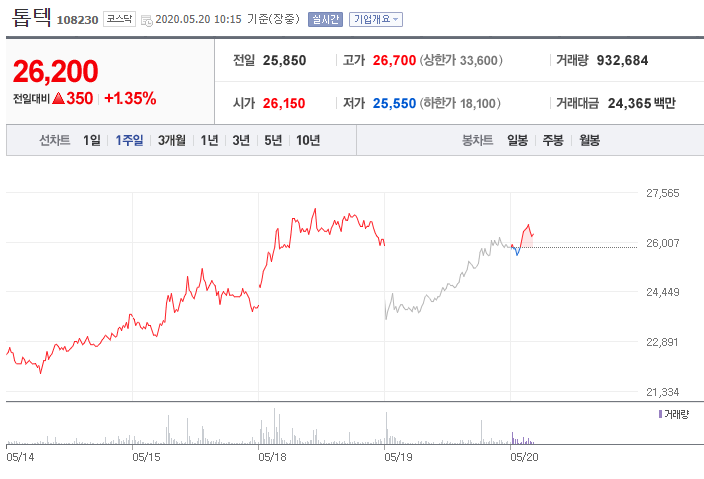
Task: Switch to the 주봉 candle chart
Action: point(553,141)
